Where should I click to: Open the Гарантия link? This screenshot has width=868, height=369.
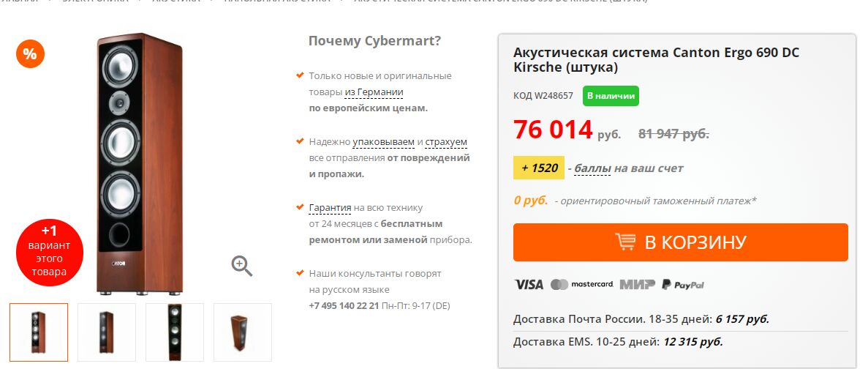[330, 208]
